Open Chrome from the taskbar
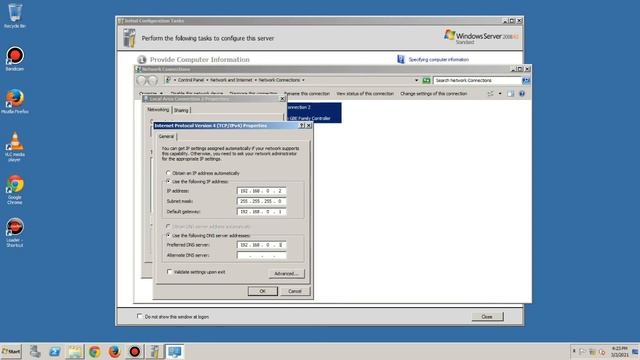This screenshot has height=360, width=640. [95, 351]
